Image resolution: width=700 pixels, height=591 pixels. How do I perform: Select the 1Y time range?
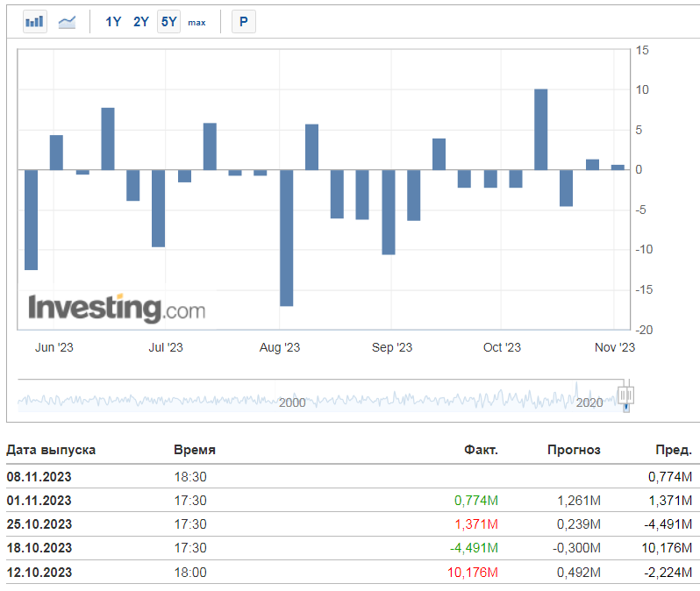pos(113,22)
